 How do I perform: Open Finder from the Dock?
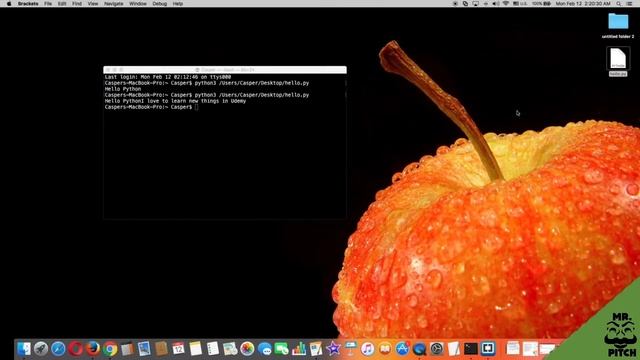[24, 349]
